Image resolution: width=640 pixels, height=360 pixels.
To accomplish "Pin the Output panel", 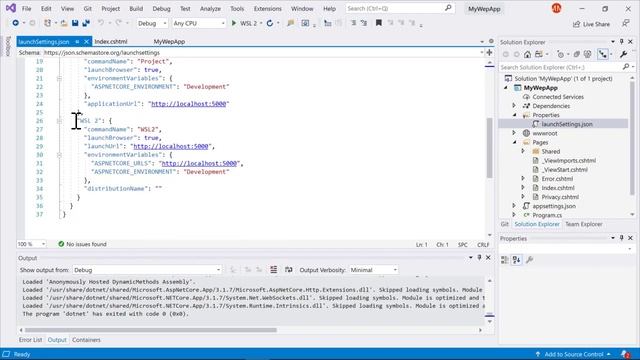I will point(479,258).
